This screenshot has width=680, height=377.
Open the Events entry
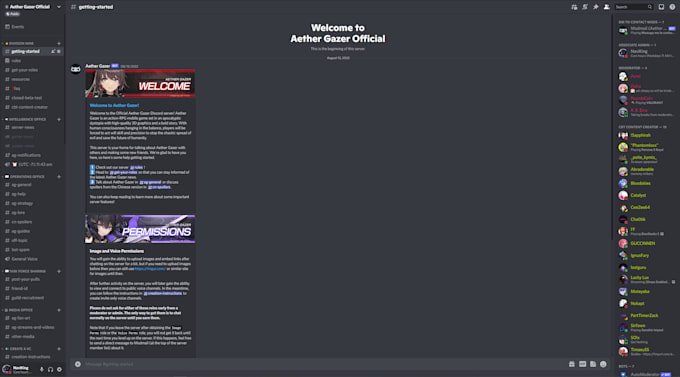tap(33, 27)
